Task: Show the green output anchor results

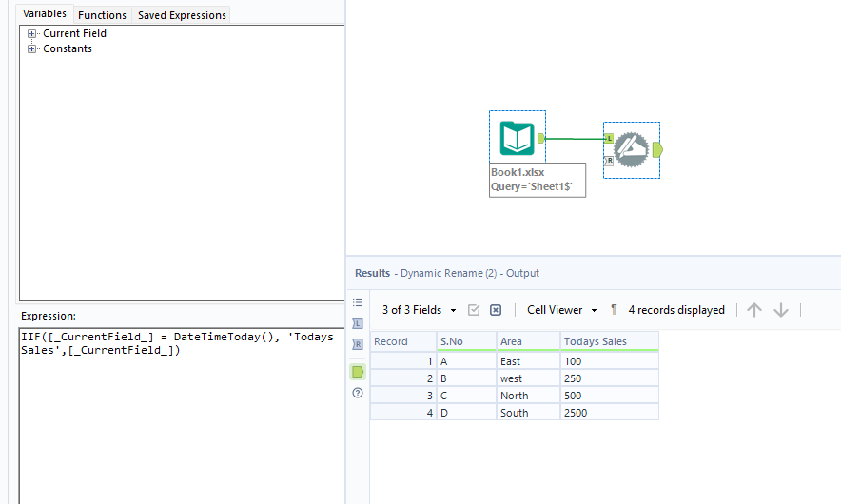Action: pyautogui.click(x=358, y=372)
